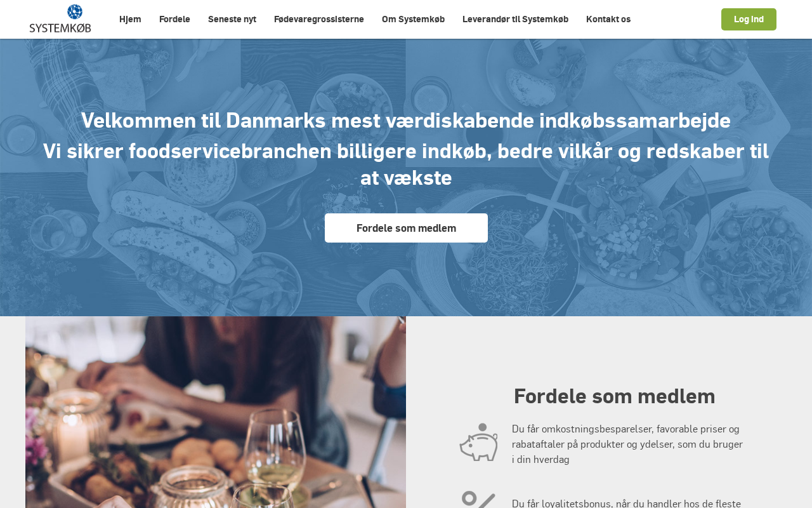Open the Kontakt os page
The image size is (812, 508).
click(x=608, y=19)
